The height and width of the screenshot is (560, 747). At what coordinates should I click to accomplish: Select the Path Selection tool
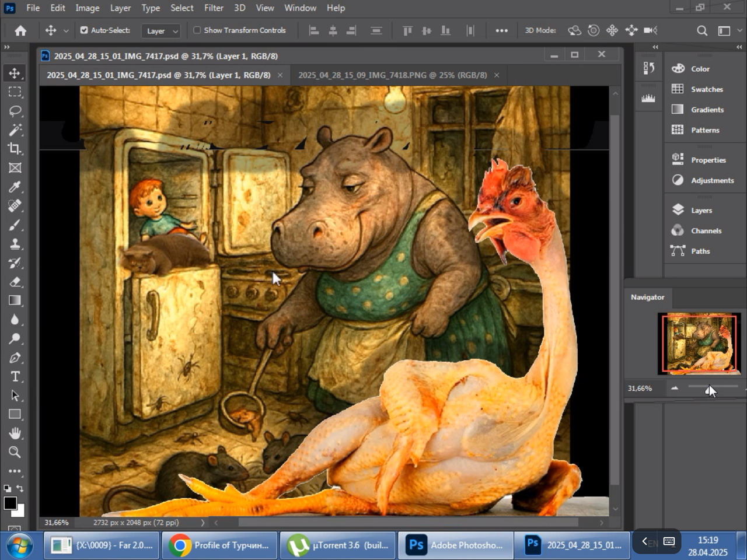15,395
